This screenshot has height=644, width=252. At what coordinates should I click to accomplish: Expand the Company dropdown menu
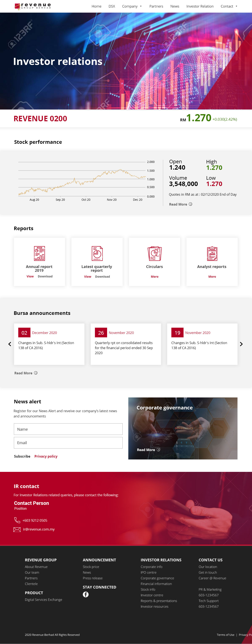(132, 6)
